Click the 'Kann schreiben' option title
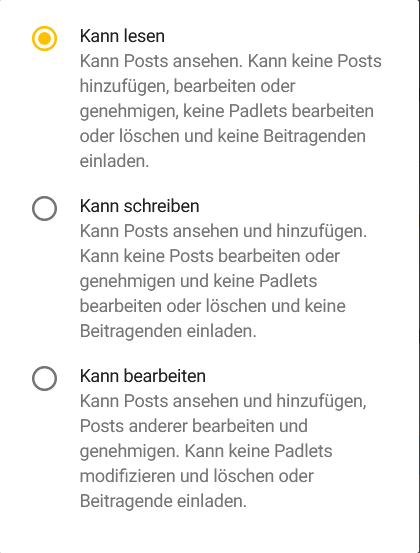The height and width of the screenshot is (553, 420). [140, 206]
